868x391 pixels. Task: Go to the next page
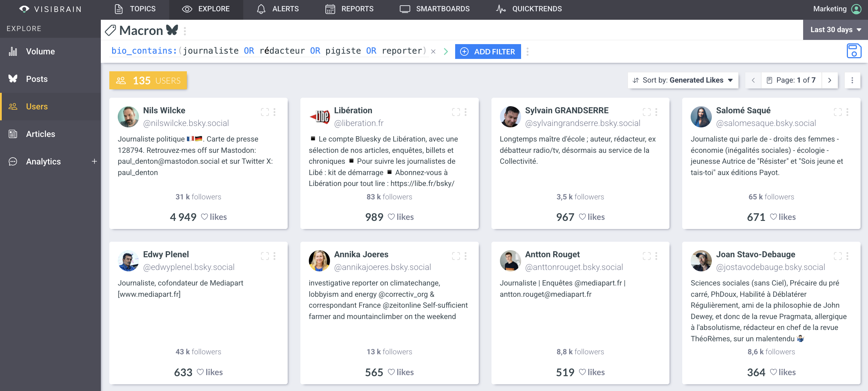830,80
